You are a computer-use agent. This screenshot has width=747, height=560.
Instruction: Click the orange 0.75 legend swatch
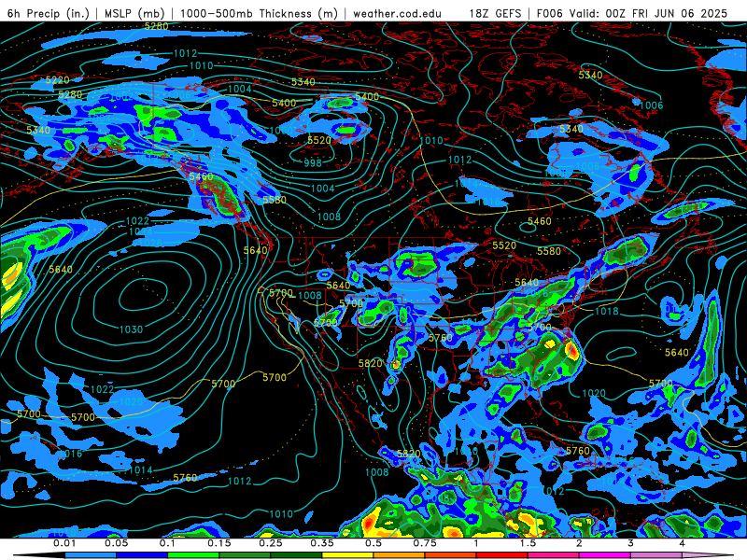tap(400, 555)
